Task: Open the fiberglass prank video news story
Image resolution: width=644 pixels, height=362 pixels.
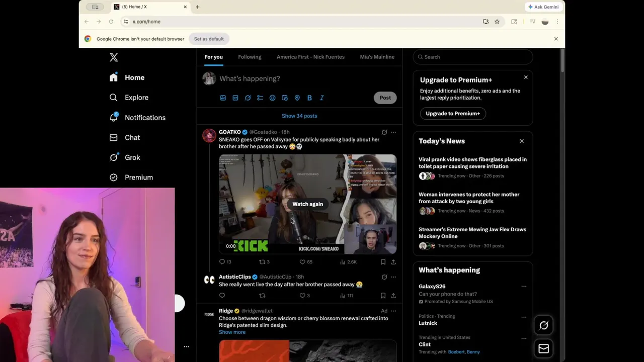Action: [472, 163]
